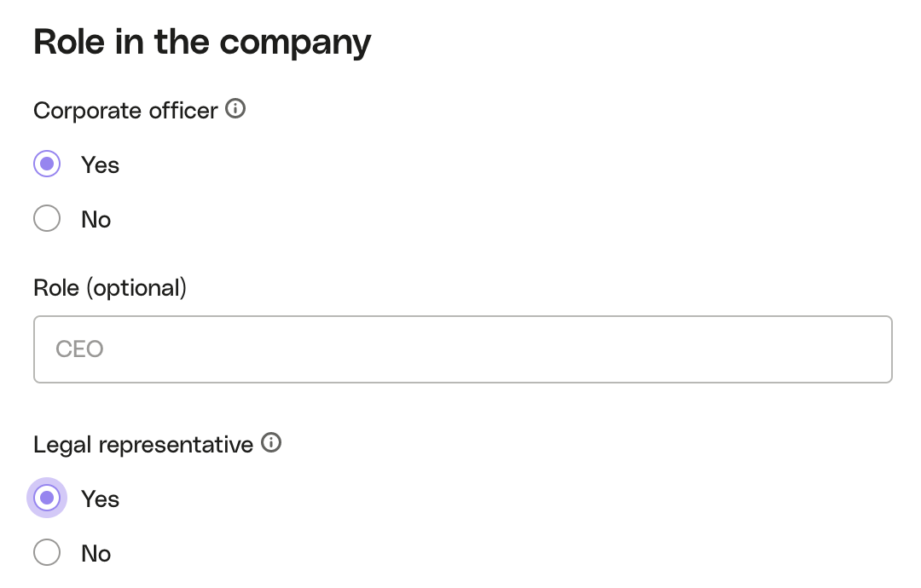Open the Legal representative info tooltip icon
The height and width of the screenshot is (588, 921).
[x=271, y=442]
